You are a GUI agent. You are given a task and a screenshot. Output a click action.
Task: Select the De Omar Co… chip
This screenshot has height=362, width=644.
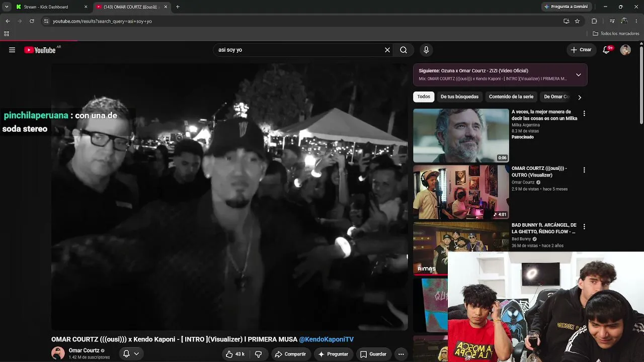pos(556,97)
